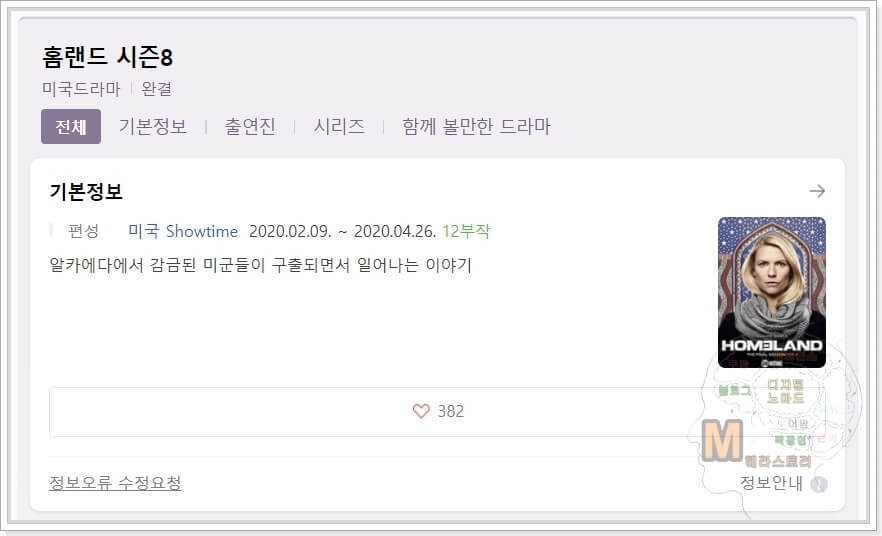The height and width of the screenshot is (536, 882).
Task: Click the info icon next to 정보안내
Action: (819, 484)
